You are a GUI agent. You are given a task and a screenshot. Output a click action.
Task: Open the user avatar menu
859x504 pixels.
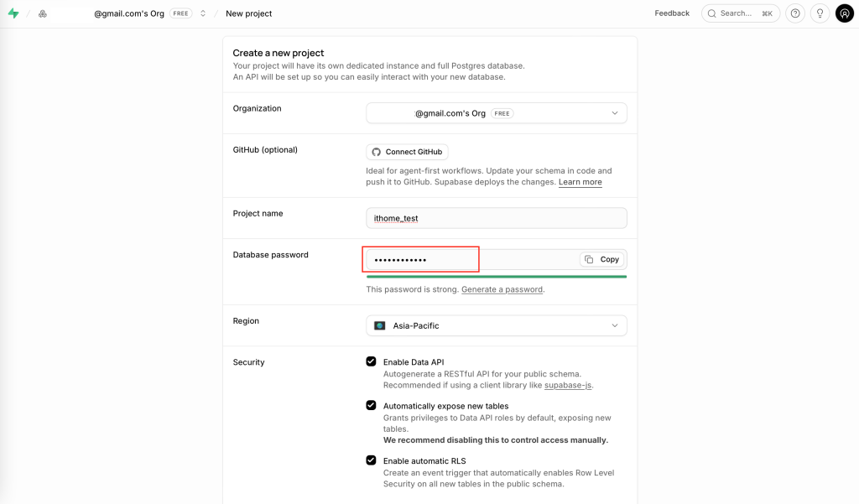click(x=844, y=13)
